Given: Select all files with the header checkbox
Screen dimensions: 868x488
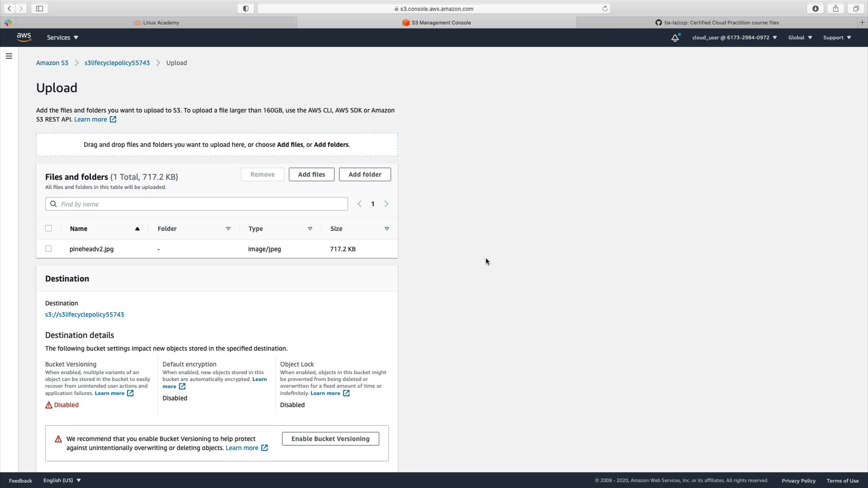Looking at the screenshot, I should coord(48,228).
